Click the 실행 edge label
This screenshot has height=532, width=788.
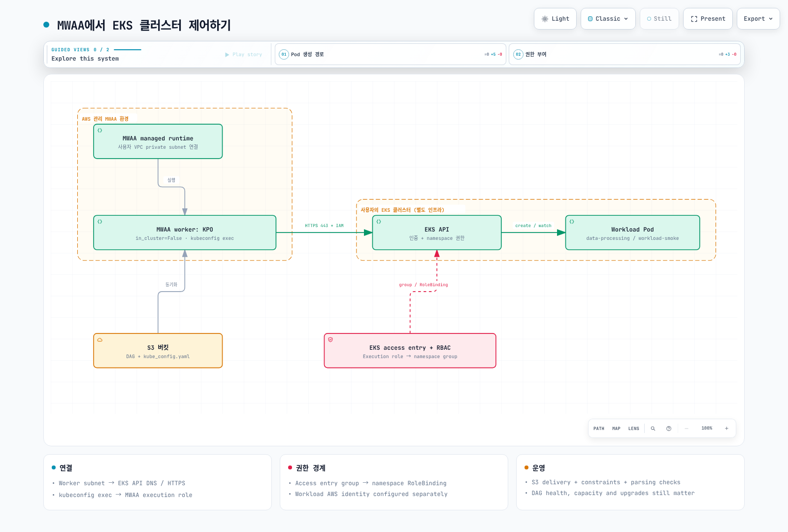pos(171,180)
